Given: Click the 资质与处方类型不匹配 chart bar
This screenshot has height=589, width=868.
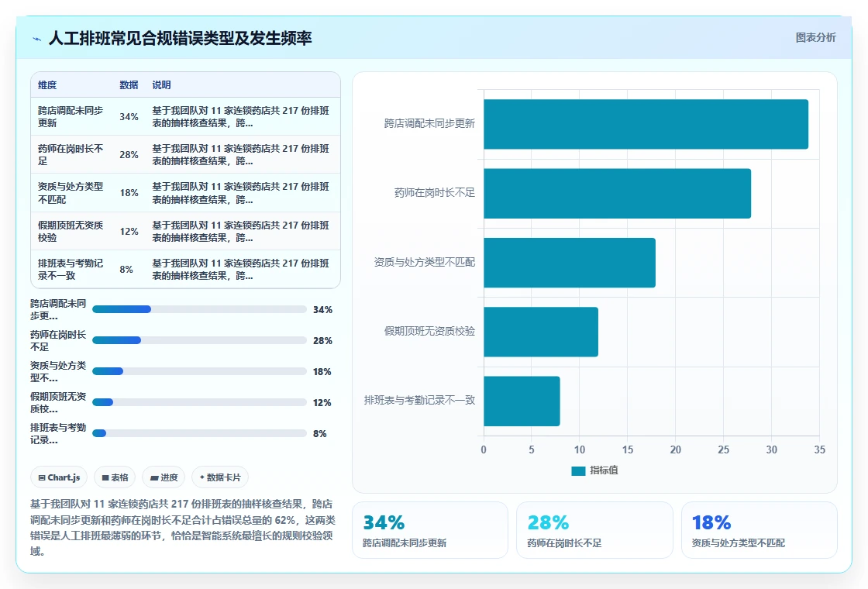Looking at the screenshot, I should [x=570, y=263].
